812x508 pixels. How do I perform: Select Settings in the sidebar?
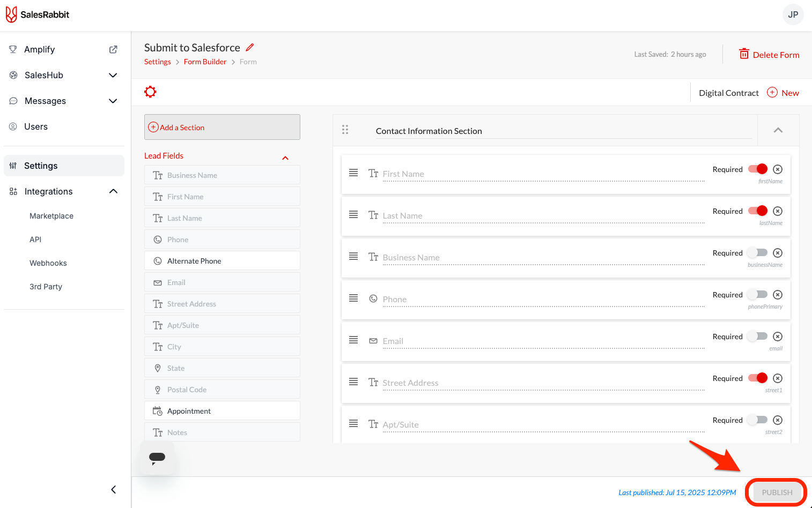click(64, 166)
